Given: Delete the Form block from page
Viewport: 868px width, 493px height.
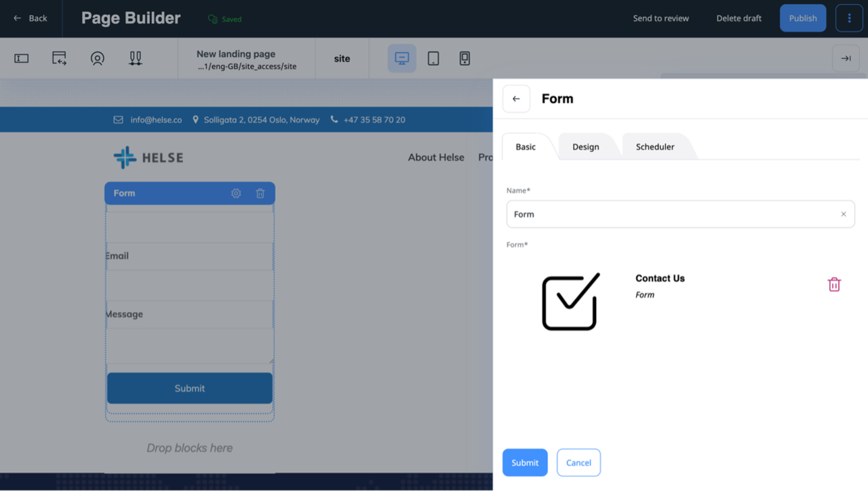Looking at the screenshot, I should (x=260, y=193).
